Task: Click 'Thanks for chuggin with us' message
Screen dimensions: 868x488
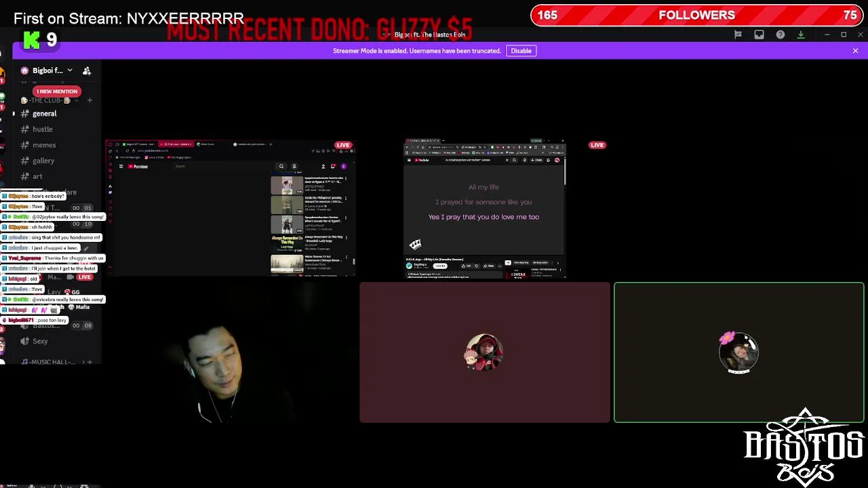Action: pyautogui.click(x=54, y=258)
